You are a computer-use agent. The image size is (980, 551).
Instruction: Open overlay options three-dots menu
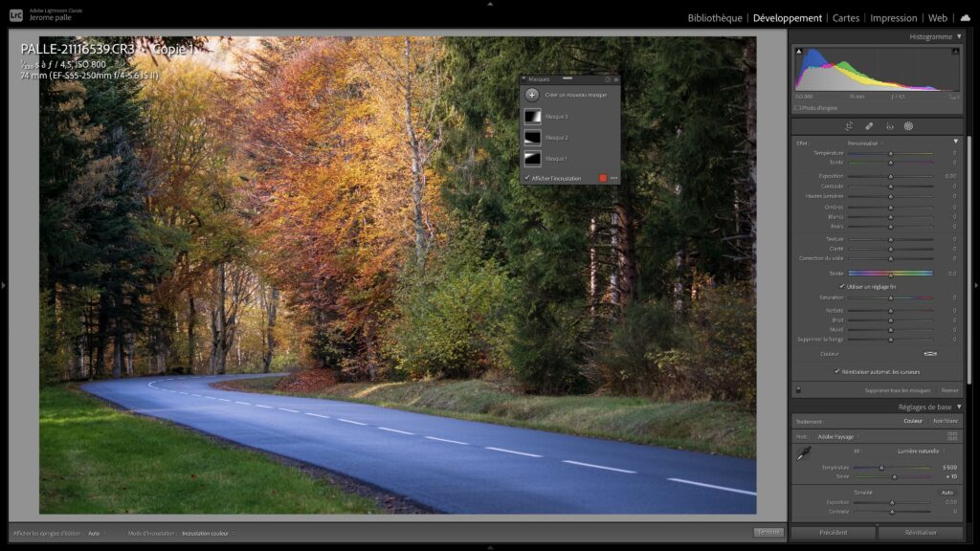613,178
